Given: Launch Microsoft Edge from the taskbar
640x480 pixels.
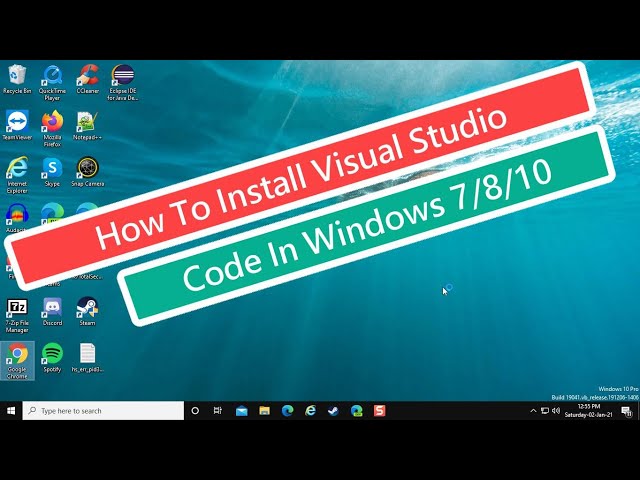Looking at the screenshot, I should [287, 411].
